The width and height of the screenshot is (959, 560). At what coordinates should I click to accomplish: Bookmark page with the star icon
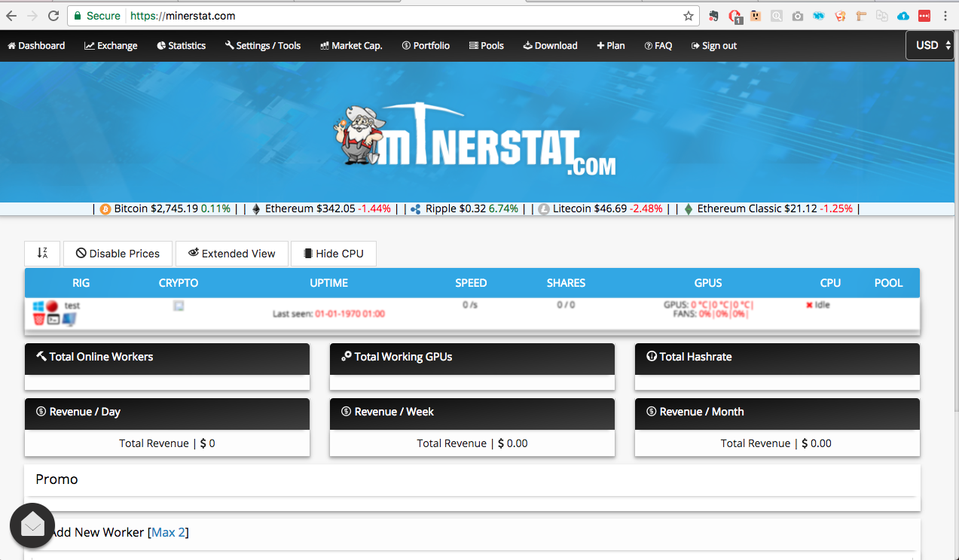pos(688,16)
